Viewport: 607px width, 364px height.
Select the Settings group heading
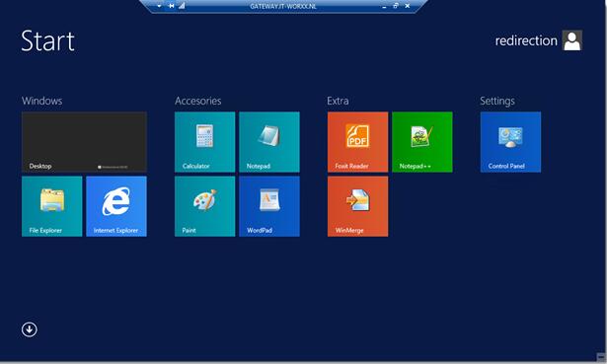click(x=497, y=101)
